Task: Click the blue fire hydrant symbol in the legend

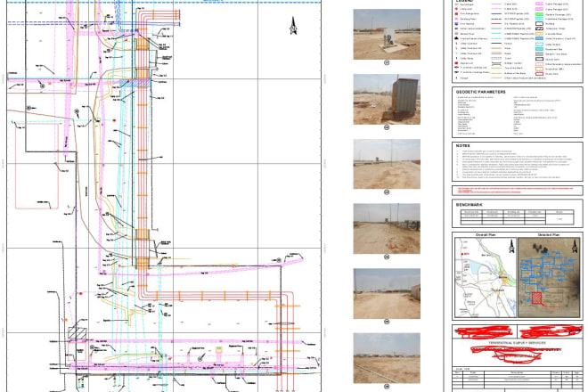Action: coord(456,24)
